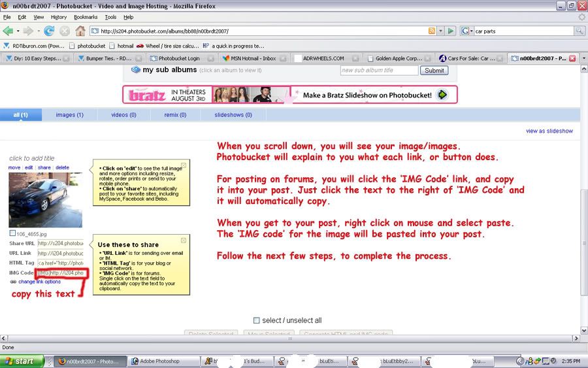Viewport: 588px width, 368px height.
Task: Close the 'Use these to share' tooltip
Action: point(184,239)
